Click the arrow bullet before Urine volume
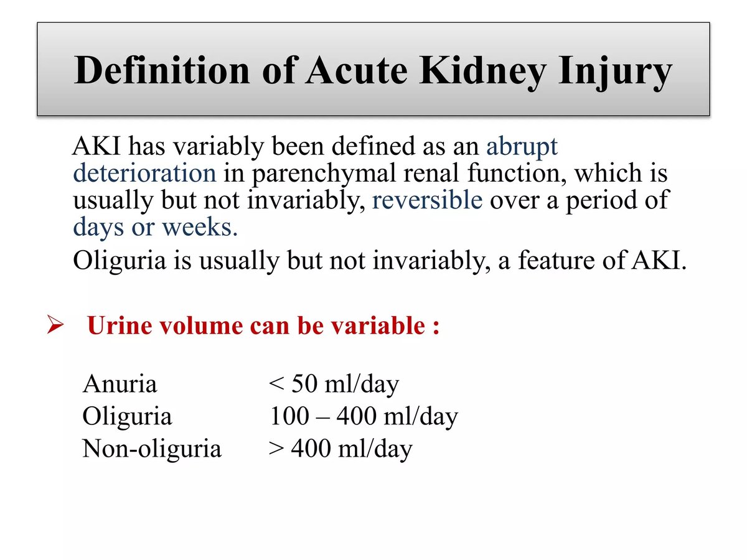This screenshot has width=747, height=560. [52, 326]
